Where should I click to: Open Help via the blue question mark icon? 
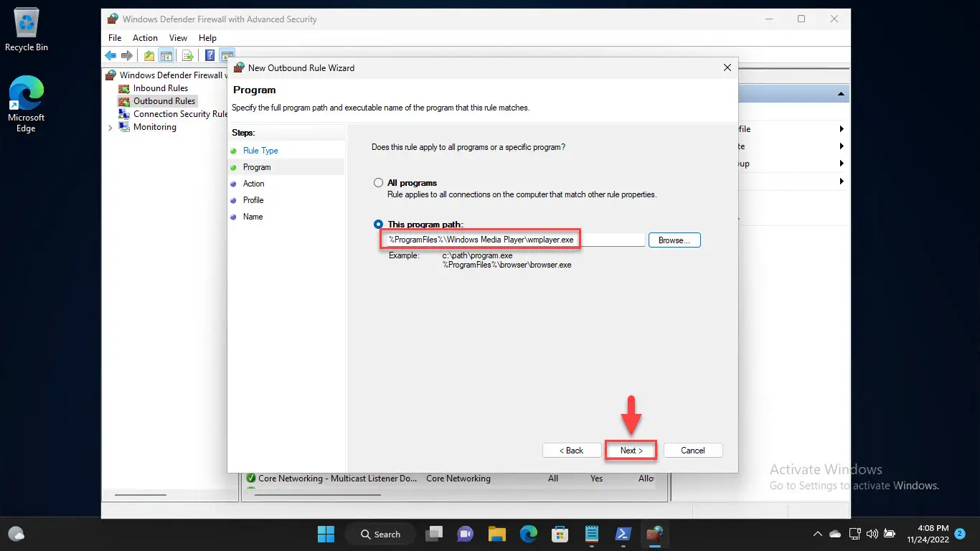coord(210,55)
